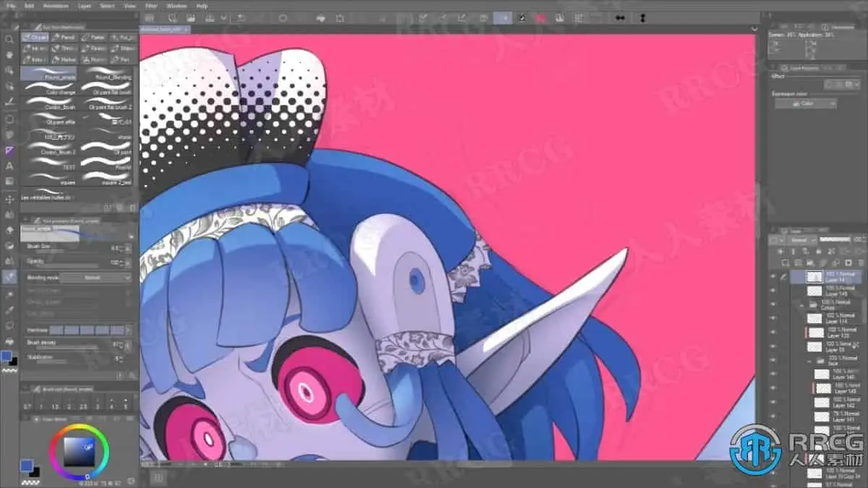Open dropdown arrow in command bar
Viewport: 868px width, 488px height.
224,17
